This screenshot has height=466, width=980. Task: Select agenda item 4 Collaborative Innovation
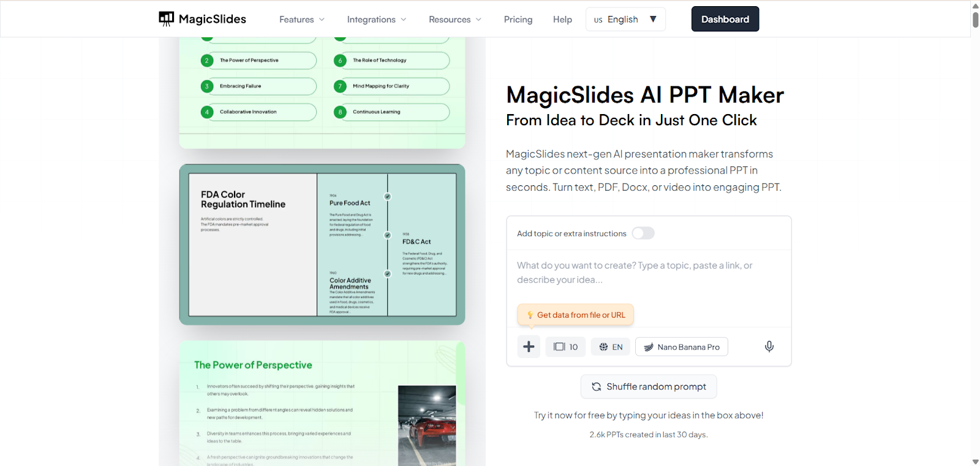(x=258, y=112)
